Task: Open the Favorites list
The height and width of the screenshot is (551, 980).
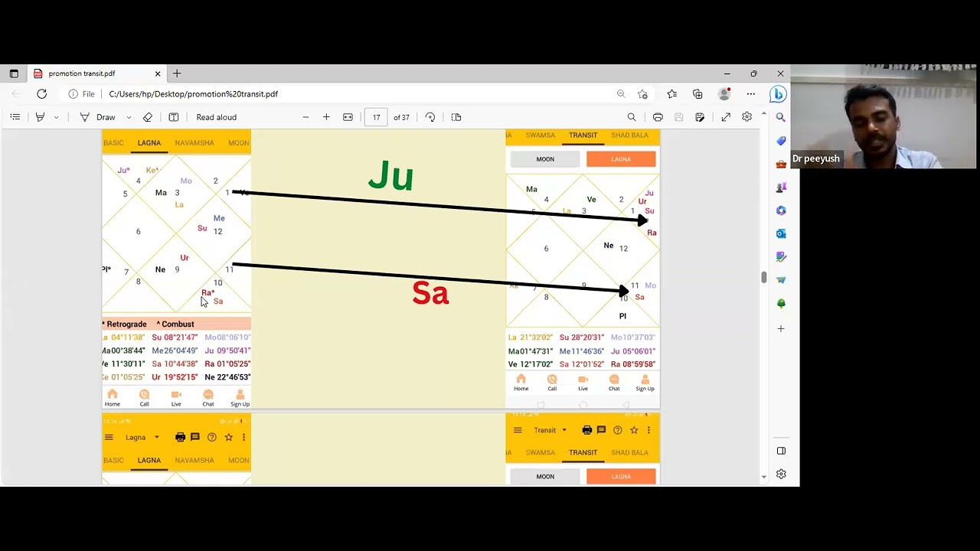Action: [671, 94]
